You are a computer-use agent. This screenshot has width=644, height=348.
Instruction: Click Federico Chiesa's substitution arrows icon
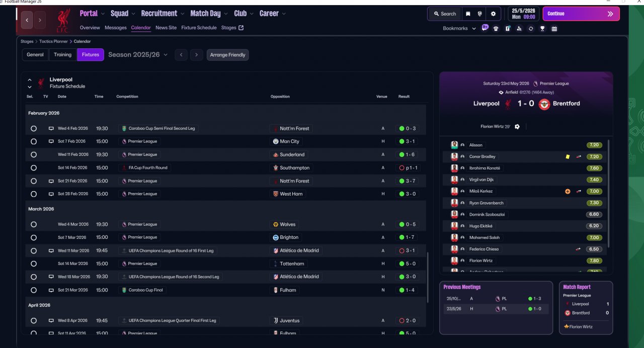579,249
